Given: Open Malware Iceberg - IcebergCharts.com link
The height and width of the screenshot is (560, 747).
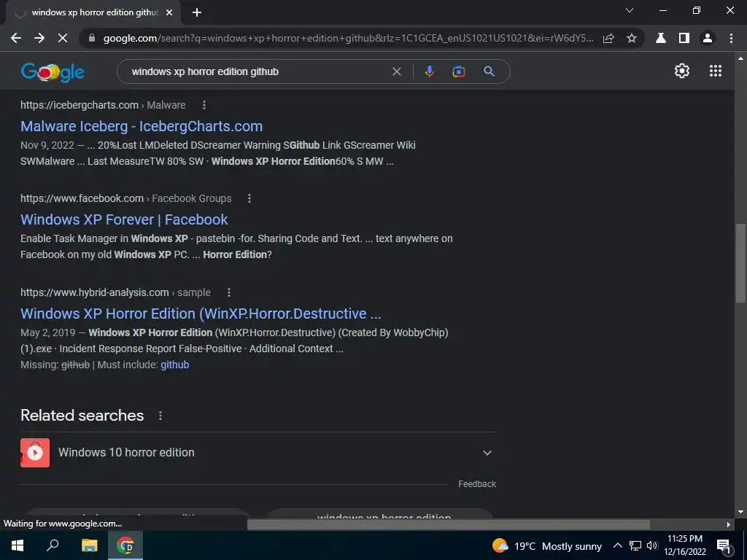Looking at the screenshot, I should 142,126.
